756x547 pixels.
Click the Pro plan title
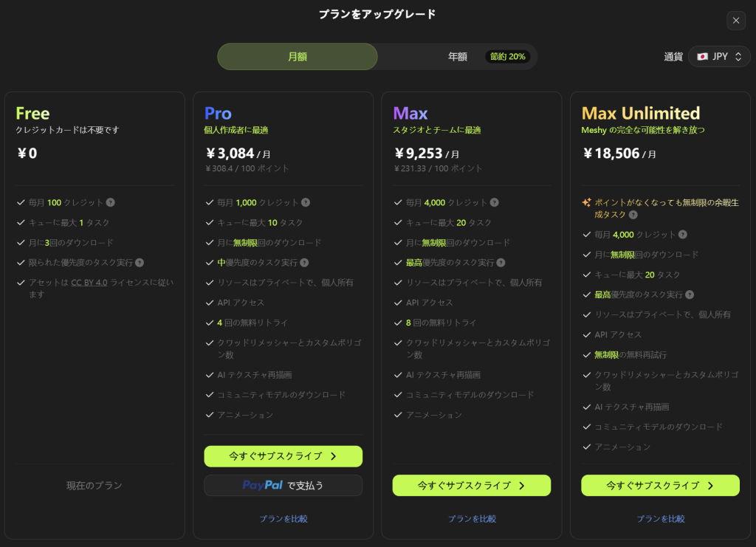(x=218, y=113)
